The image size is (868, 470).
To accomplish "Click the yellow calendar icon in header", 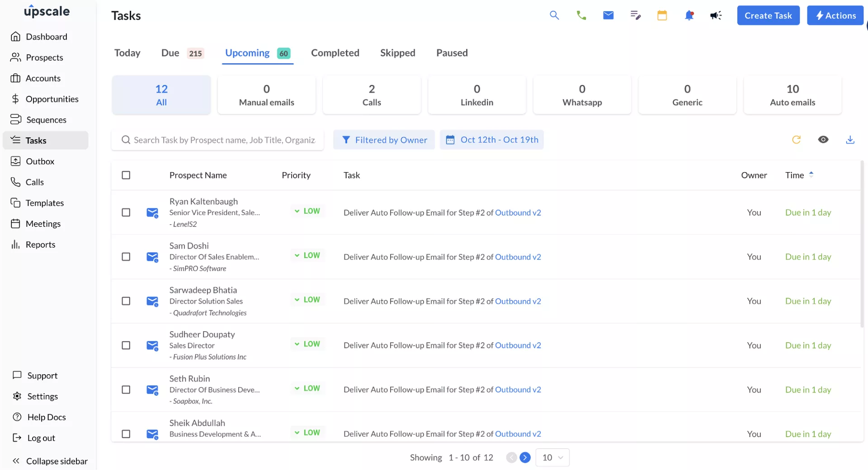I will (662, 15).
